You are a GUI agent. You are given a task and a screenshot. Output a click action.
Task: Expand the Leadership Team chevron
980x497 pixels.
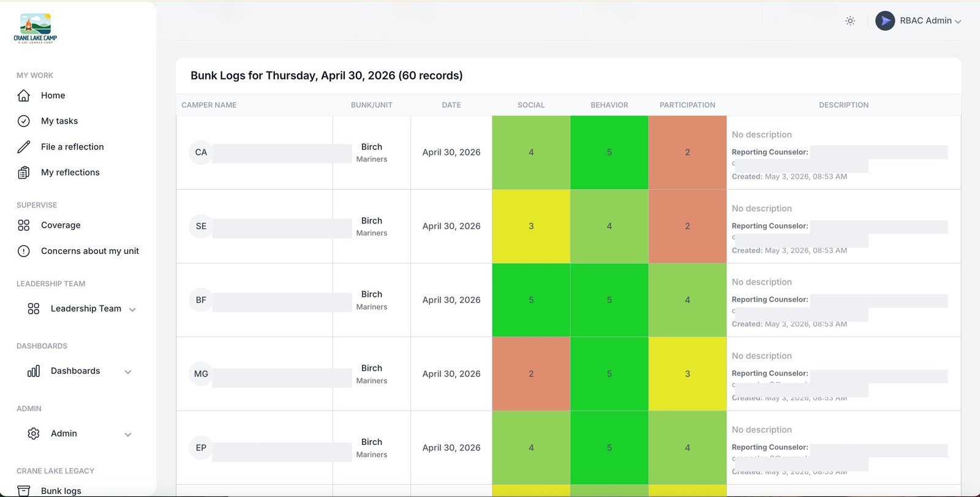(x=132, y=310)
